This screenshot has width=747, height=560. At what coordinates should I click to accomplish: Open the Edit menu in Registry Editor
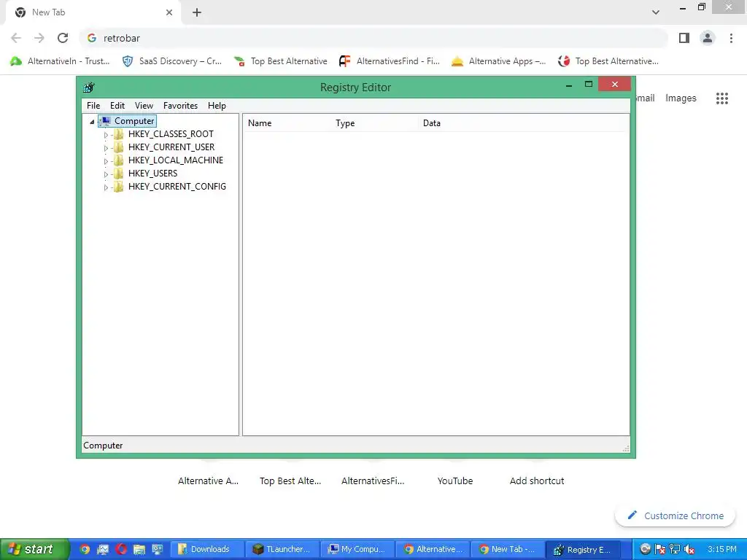click(117, 106)
